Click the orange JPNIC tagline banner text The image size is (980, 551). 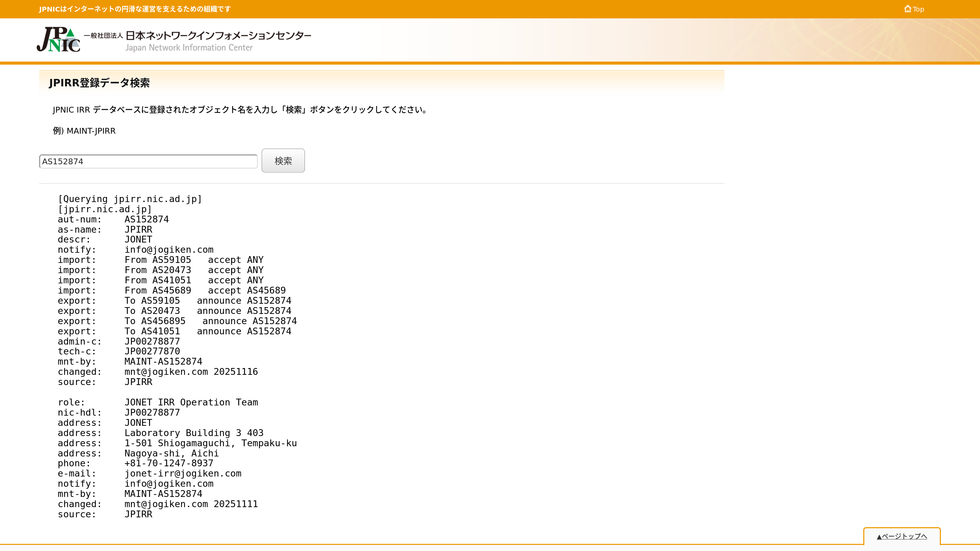(x=135, y=9)
